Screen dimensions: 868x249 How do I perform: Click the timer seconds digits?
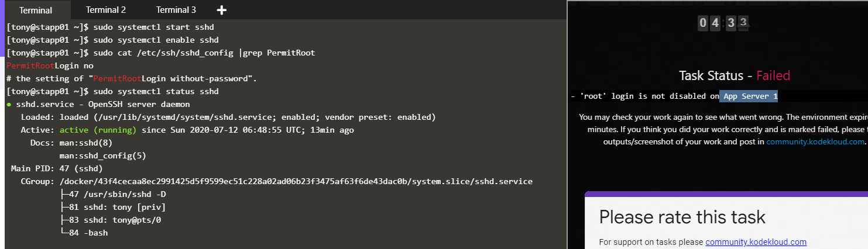(x=737, y=23)
